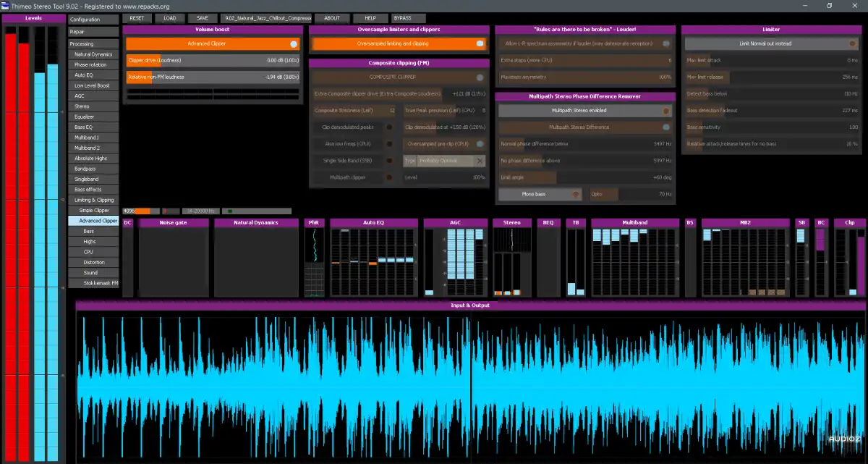Open the Type Probably Optimal dropdown
The height and width of the screenshot is (464, 868).
[444, 161]
